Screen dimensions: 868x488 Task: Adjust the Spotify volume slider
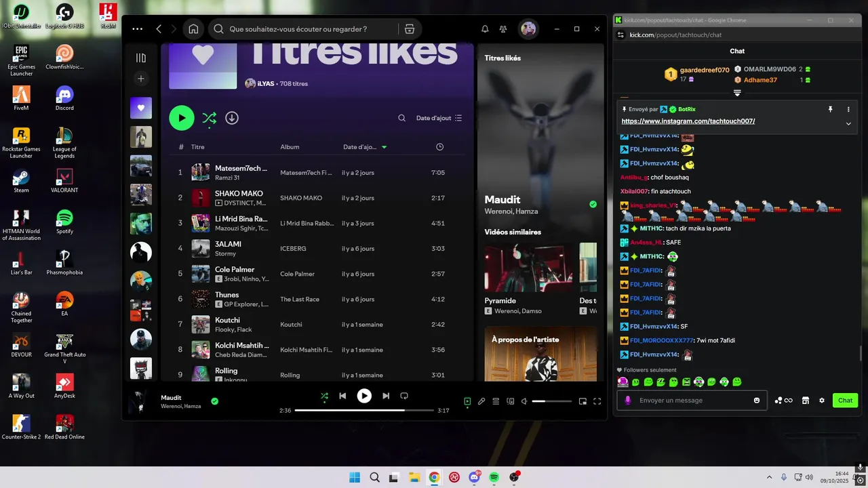[551, 401]
